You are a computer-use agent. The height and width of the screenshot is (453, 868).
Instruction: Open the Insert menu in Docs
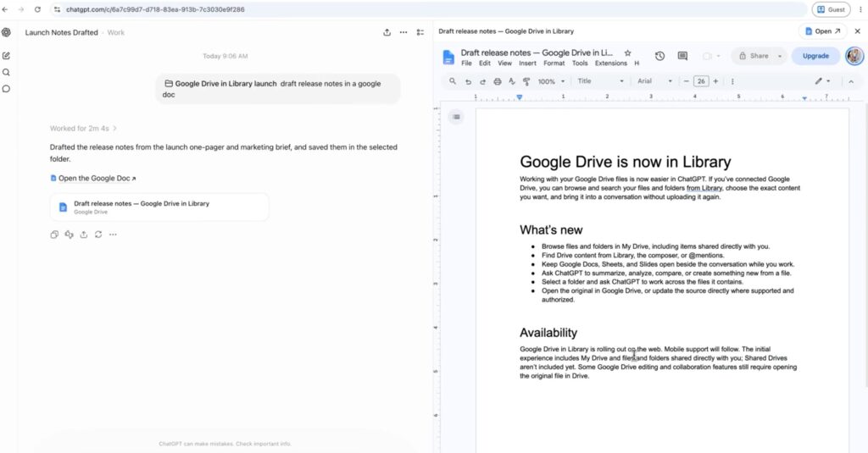(x=527, y=63)
